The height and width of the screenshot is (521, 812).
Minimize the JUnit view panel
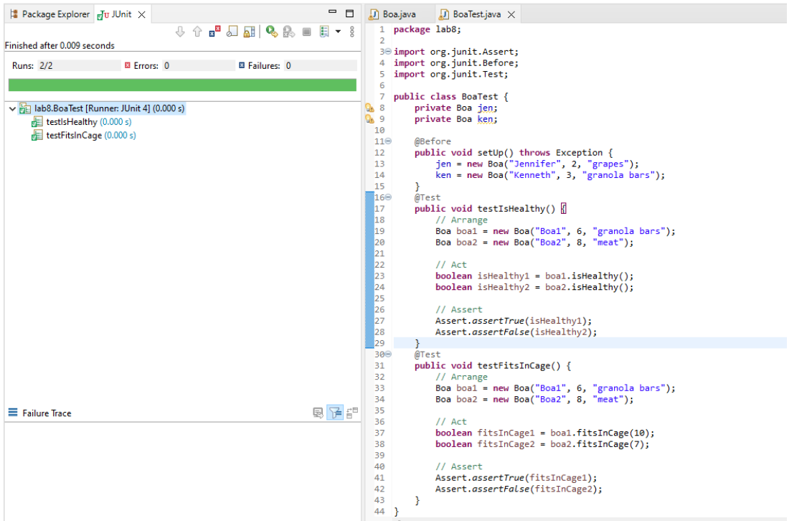pos(332,12)
